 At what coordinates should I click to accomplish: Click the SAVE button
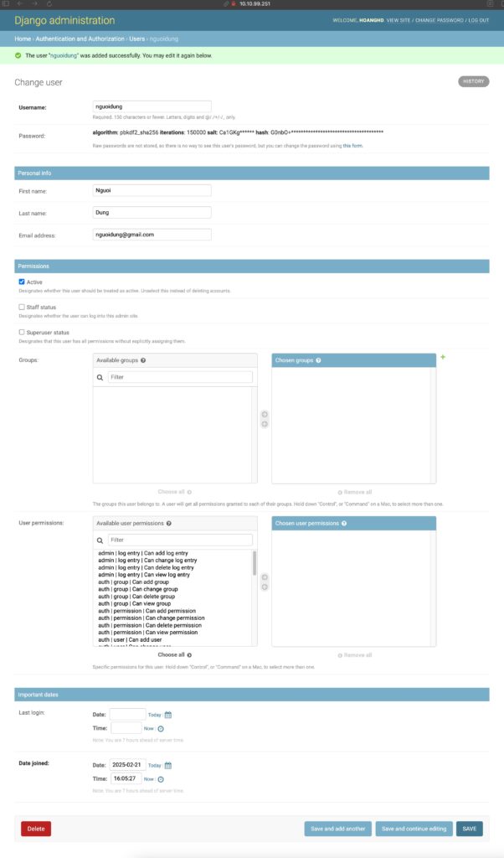pos(470,829)
